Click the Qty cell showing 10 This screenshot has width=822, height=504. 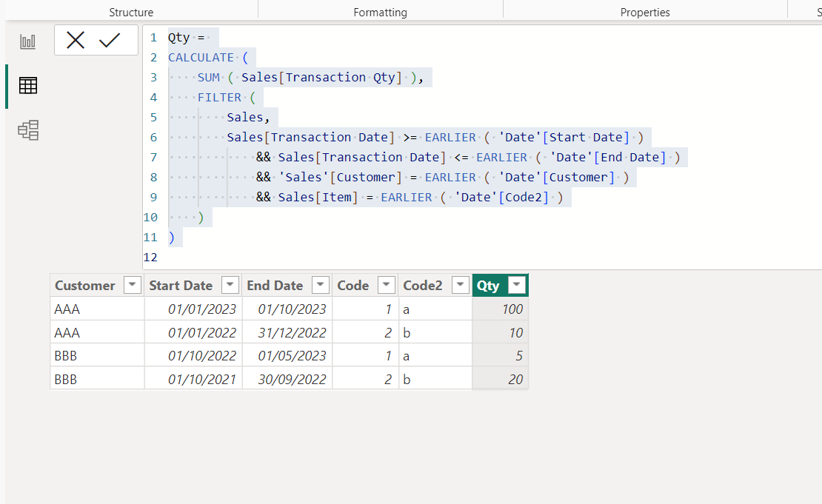pyautogui.click(x=500, y=333)
